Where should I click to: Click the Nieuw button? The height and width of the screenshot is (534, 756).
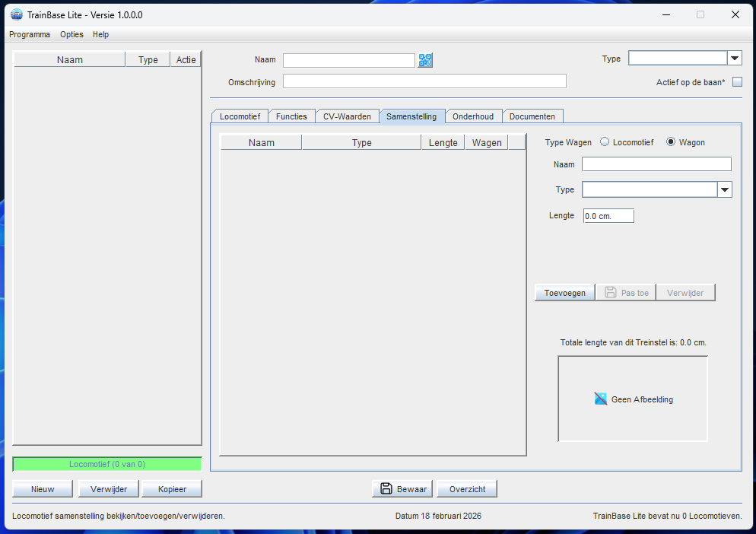click(43, 488)
